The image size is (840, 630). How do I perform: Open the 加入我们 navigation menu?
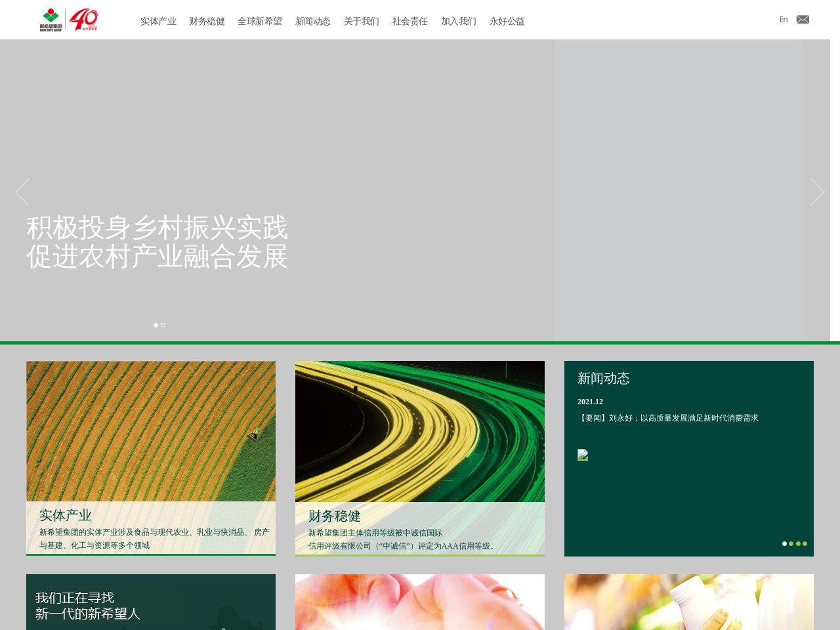click(x=459, y=21)
